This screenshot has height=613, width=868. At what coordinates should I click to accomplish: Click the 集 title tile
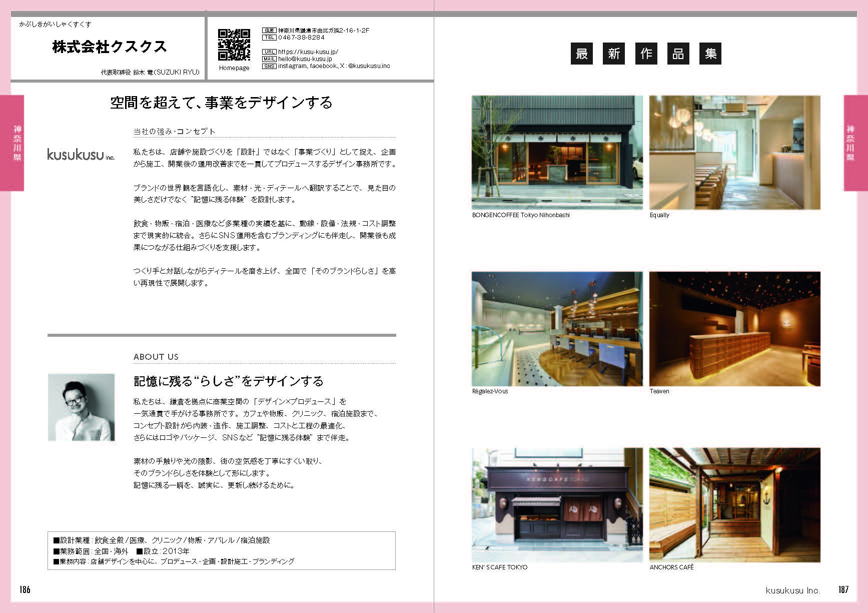[710, 54]
